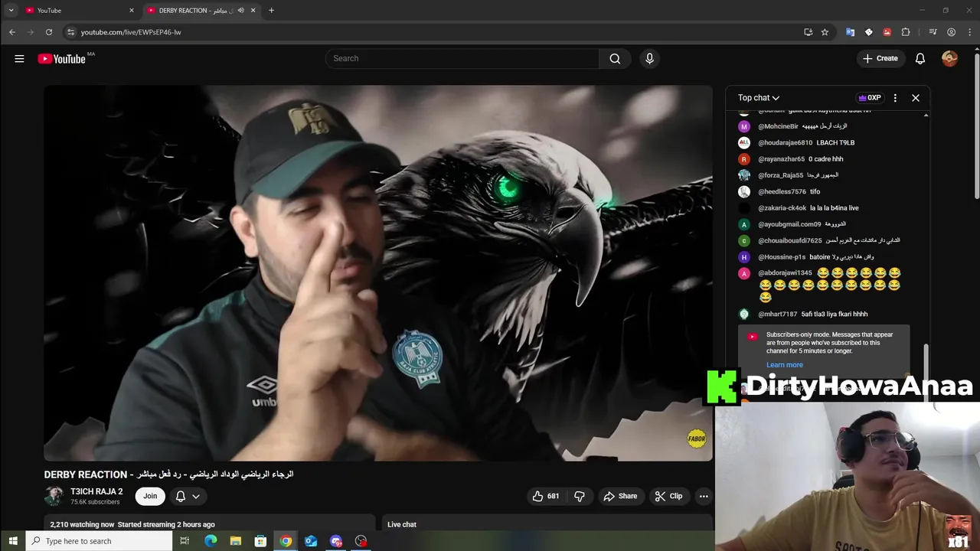The width and height of the screenshot is (980, 551).
Task: Click chat user @zakaria-ck4ok
Action: point(782,208)
